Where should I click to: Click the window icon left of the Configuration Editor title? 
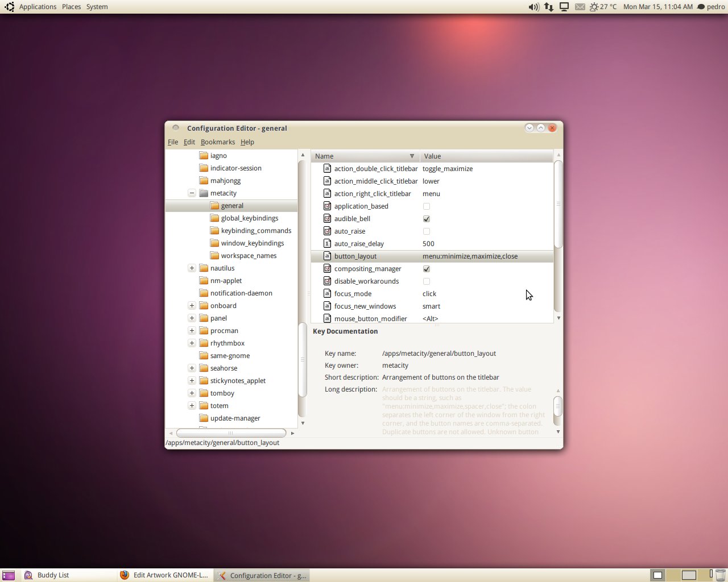point(176,128)
